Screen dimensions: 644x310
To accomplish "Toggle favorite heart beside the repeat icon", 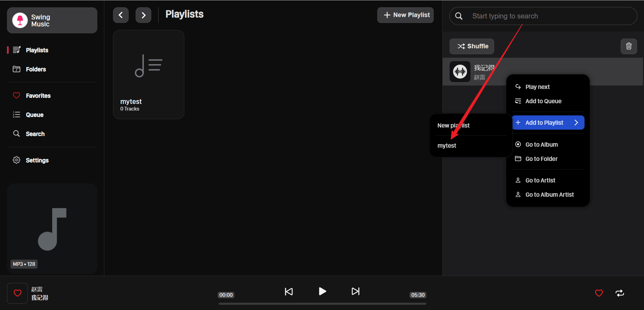I will 599,293.
